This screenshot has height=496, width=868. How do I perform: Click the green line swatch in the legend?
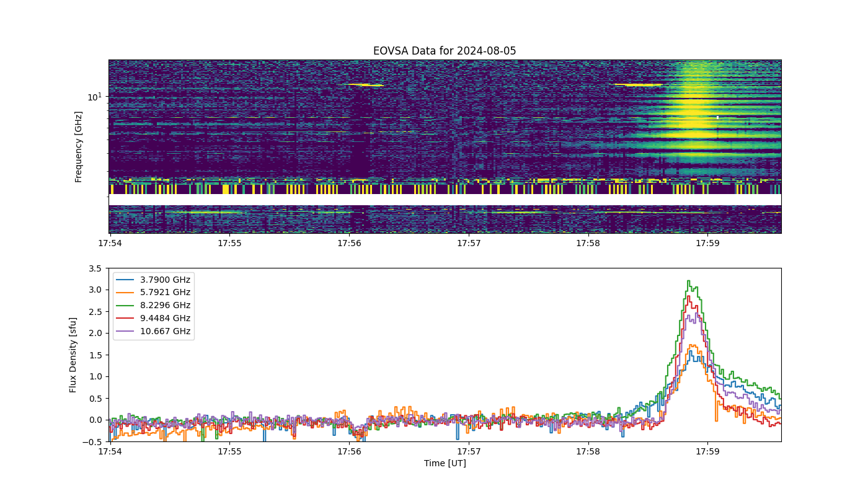(x=125, y=306)
